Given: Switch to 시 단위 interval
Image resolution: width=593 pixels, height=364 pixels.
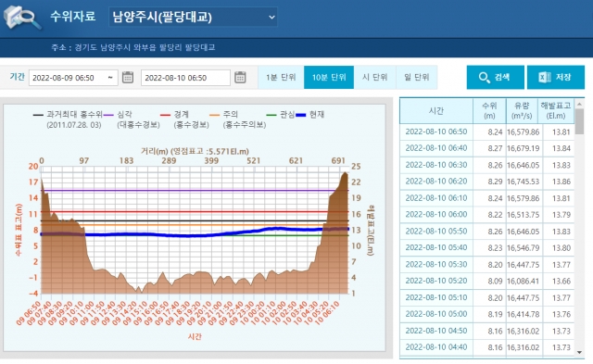Looking at the screenshot, I should pos(374,78).
